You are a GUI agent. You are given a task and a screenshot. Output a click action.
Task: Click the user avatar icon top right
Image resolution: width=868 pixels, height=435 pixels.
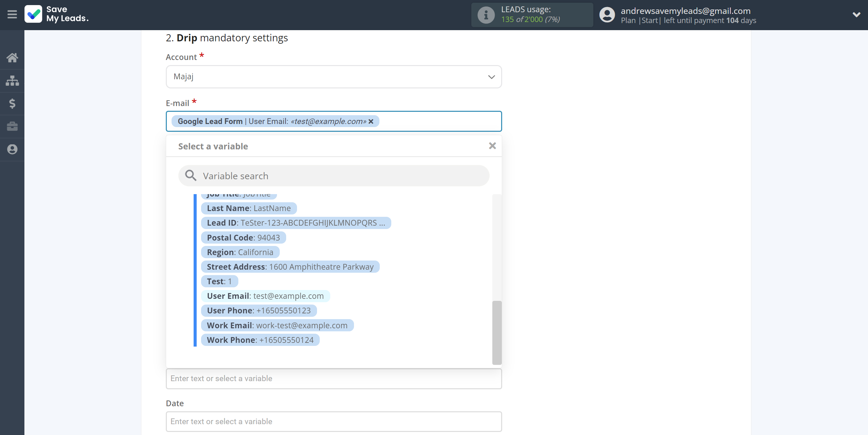[607, 15]
